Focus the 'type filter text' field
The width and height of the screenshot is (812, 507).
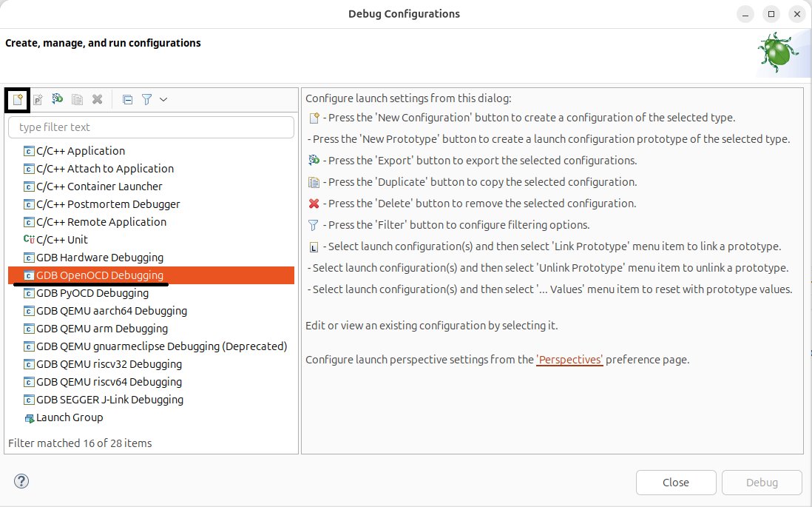coord(151,127)
